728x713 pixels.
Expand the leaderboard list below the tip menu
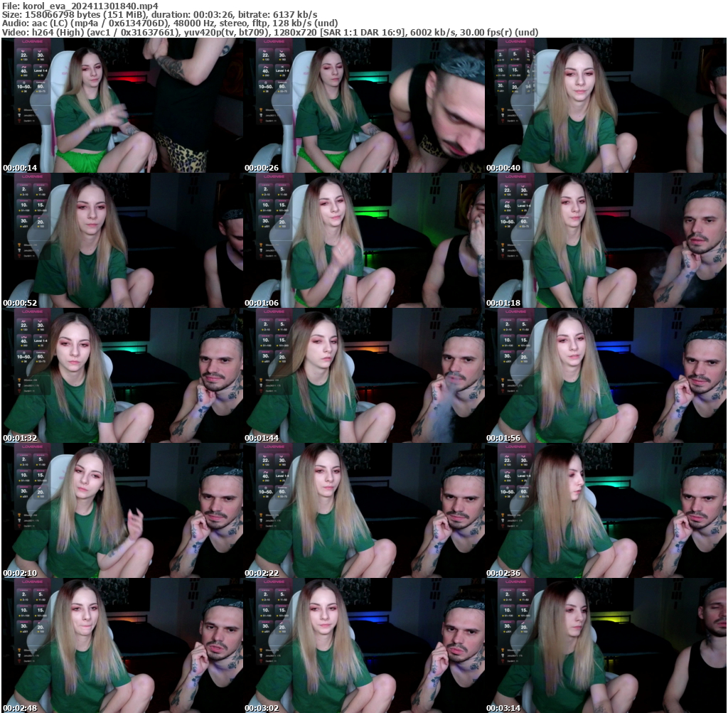click(26, 114)
